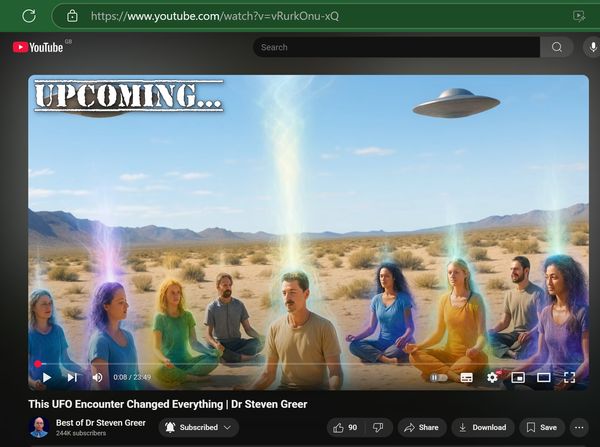Turn on subtitles/closed captions

coord(466,378)
